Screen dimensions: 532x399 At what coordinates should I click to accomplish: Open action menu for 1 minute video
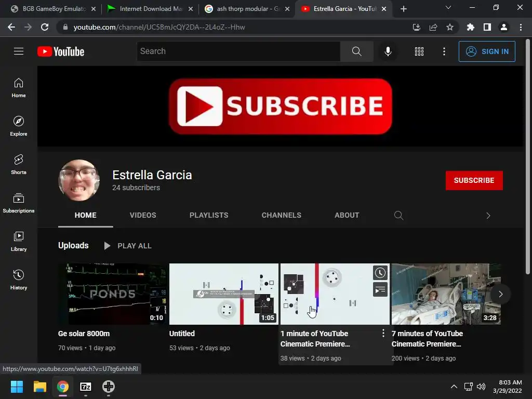pos(383,333)
